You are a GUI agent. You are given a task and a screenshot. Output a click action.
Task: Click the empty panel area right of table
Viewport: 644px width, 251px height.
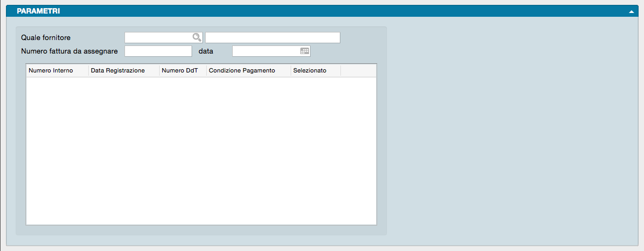pyautogui.click(x=511, y=130)
